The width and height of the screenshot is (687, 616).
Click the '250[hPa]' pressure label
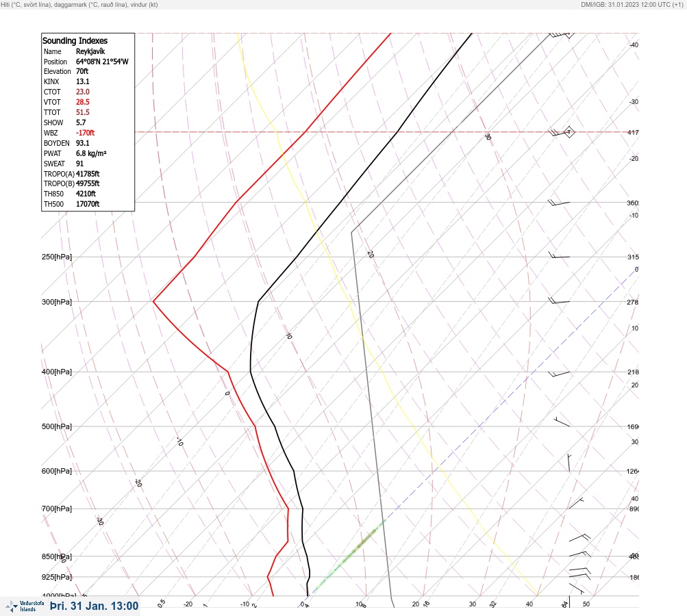57,257
